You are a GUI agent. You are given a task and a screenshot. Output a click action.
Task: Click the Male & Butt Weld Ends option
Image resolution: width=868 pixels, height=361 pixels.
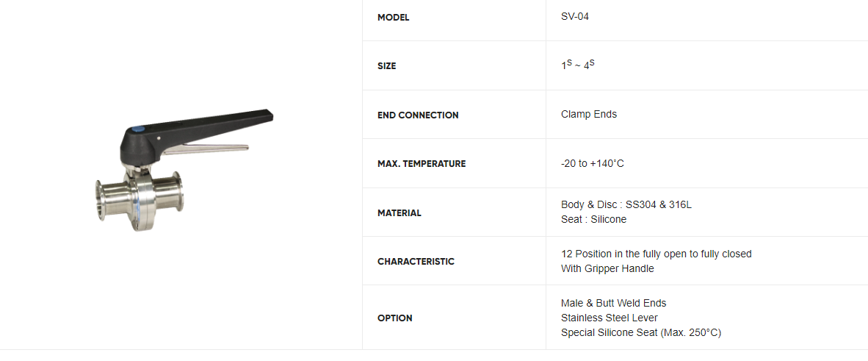(613, 303)
